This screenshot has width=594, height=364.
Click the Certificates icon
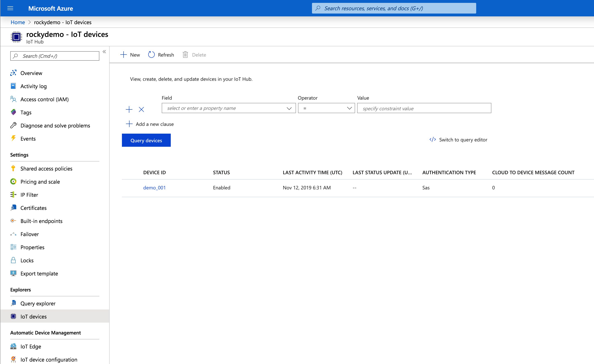(14, 208)
